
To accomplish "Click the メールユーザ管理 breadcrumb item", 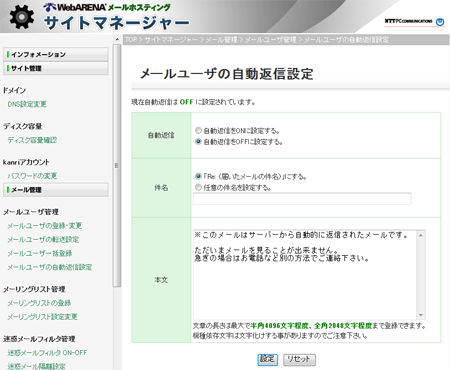I will 271,40.
